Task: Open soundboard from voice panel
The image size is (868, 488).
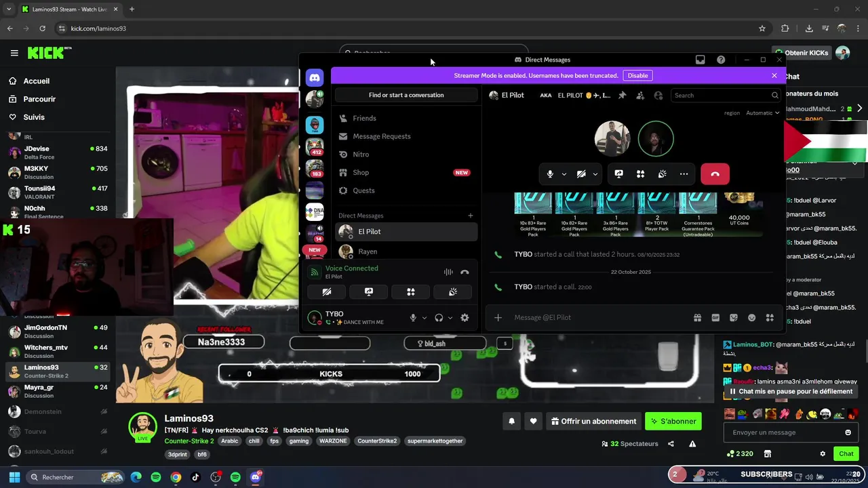Action: point(453,292)
